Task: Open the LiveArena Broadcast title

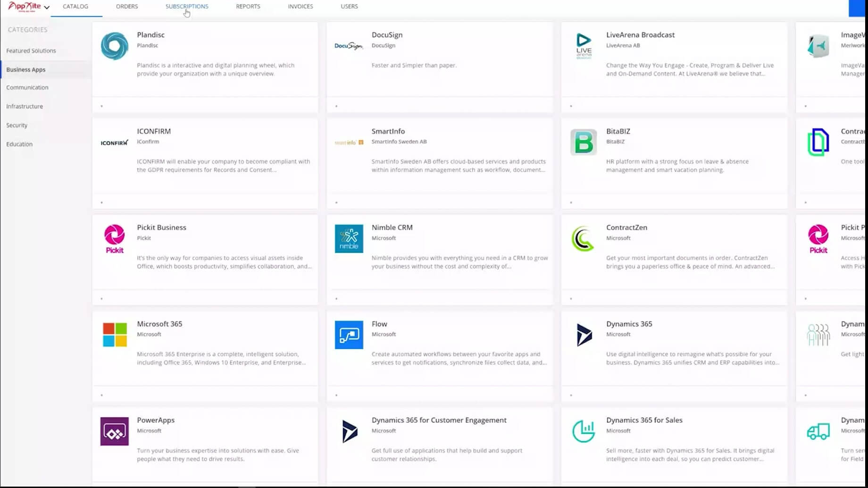Action: pos(640,35)
